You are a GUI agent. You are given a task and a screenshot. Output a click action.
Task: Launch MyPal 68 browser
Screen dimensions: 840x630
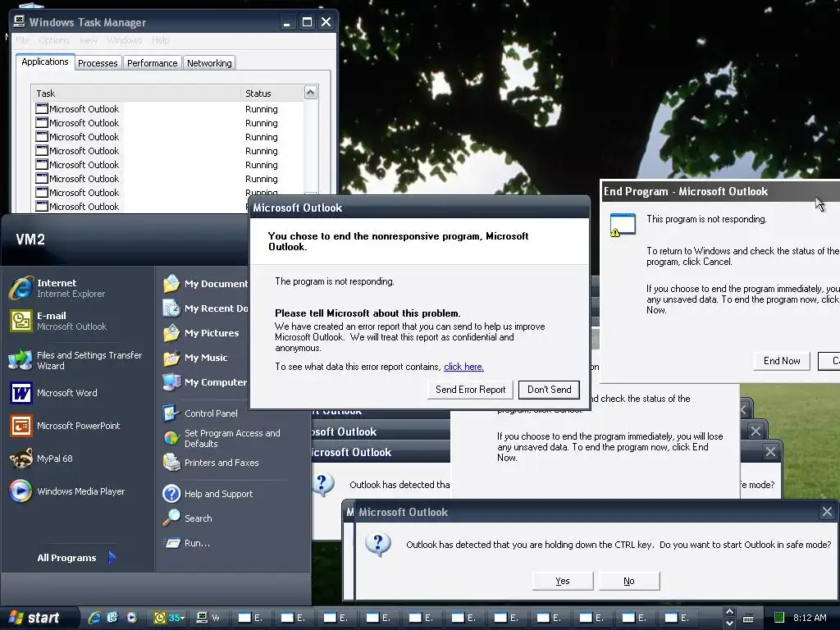tap(41, 459)
